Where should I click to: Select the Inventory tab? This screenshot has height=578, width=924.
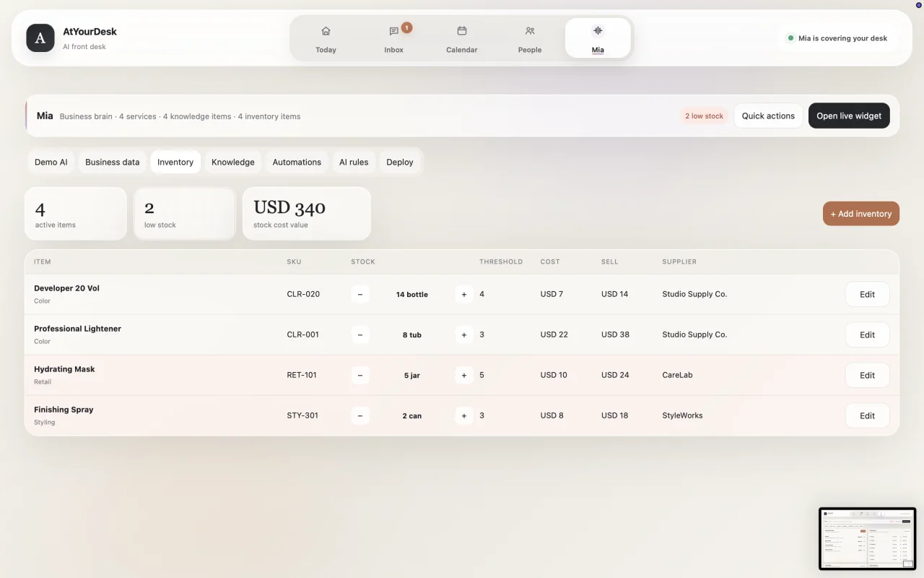pyautogui.click(x=175, y=162)
